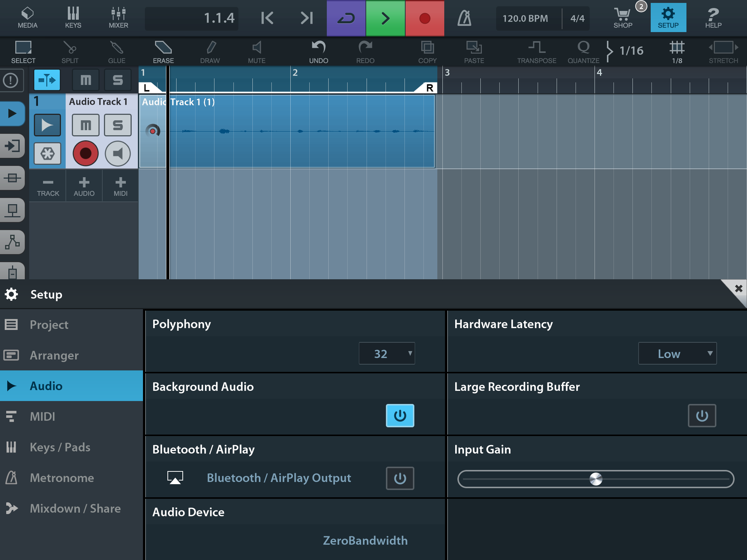
Task: Open the Shop
Action: 623,17
